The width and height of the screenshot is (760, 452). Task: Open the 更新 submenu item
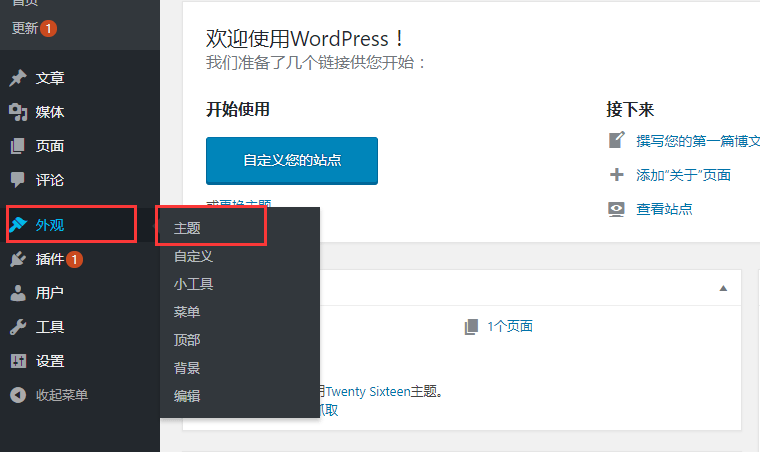click(x=25, y=29)
